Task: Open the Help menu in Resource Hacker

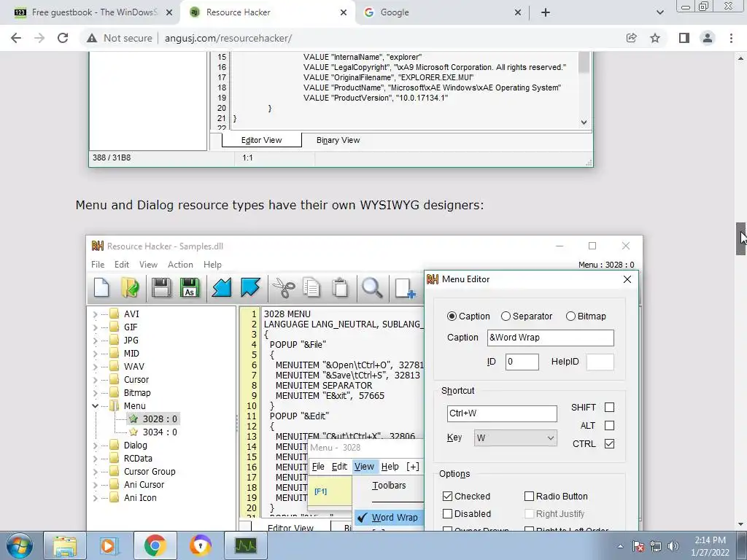Action: [x=212, y=264]
